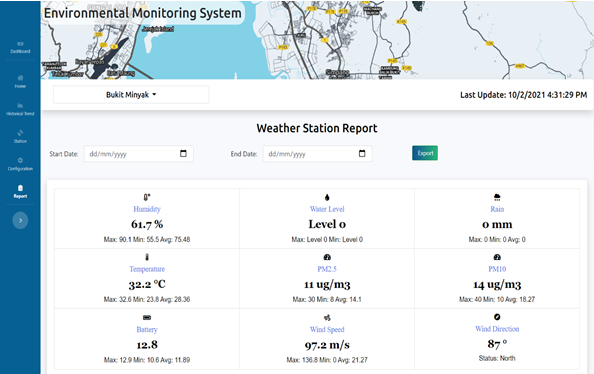Open the Wind Speed label link
The width and height of the screenshot is (594, 374).
click(327, 329)
